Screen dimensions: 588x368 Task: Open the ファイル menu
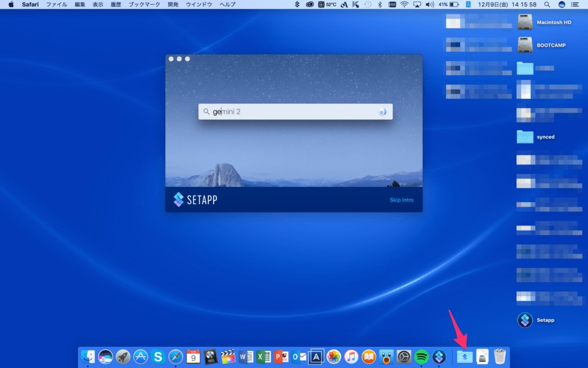point(57,5)
